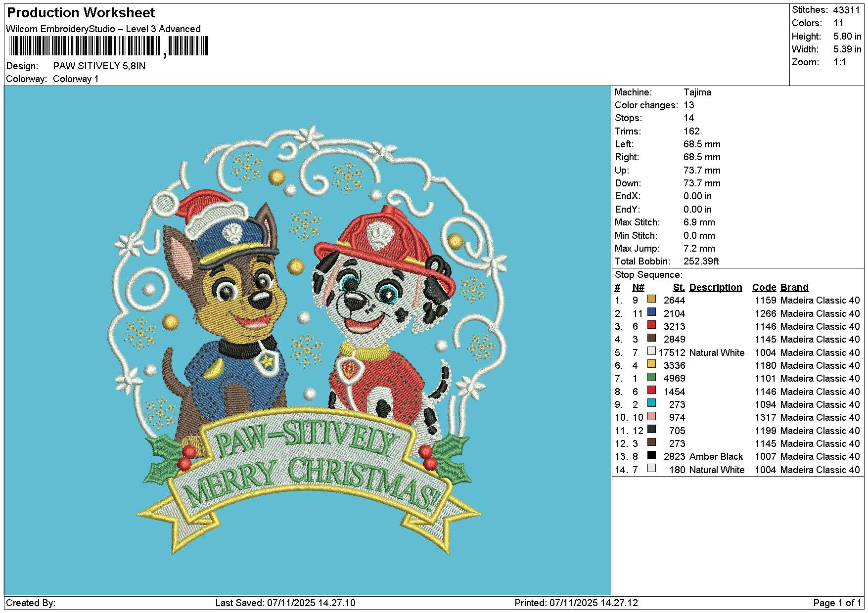
Task: Click the design name PAW SITIVELY 5,8IN
Action: (x=99, y=66)
